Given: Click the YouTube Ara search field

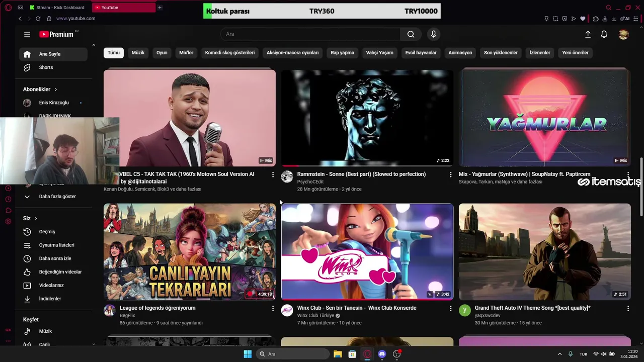Looking at the screenshot, I should [310, 34].
